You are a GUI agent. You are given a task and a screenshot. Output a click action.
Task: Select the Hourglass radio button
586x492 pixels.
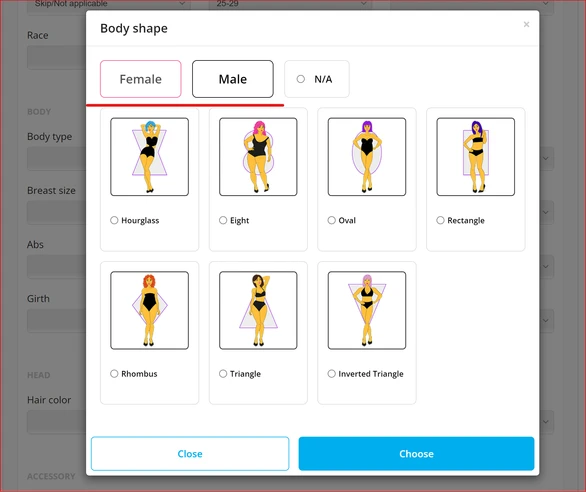pyautogui.click(x=114, y=220)
